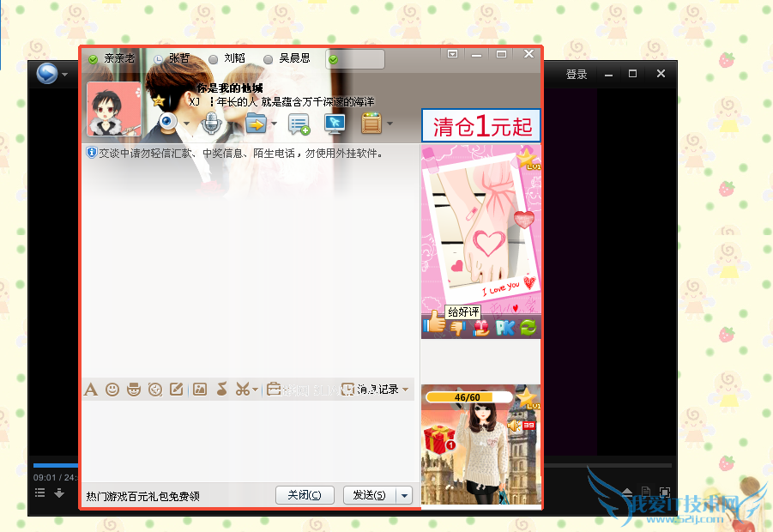This screenshot has width=773, height=532.
Task: Switch to the 吴晨思 chat tab
Action: (287, 58)
